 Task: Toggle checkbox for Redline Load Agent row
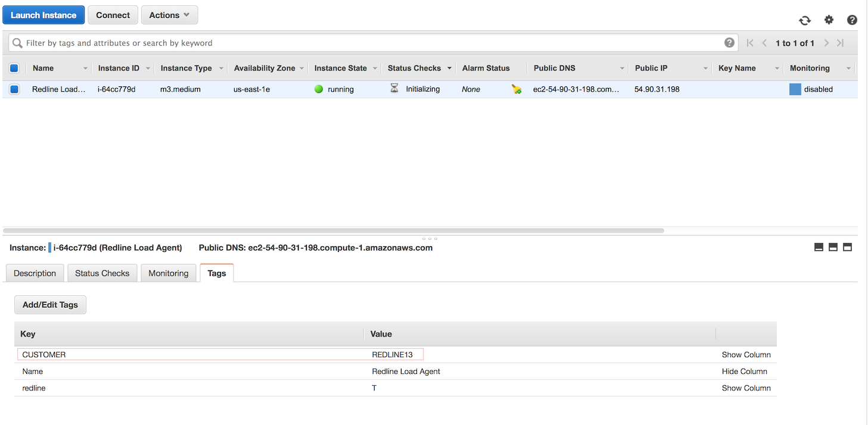14,89
